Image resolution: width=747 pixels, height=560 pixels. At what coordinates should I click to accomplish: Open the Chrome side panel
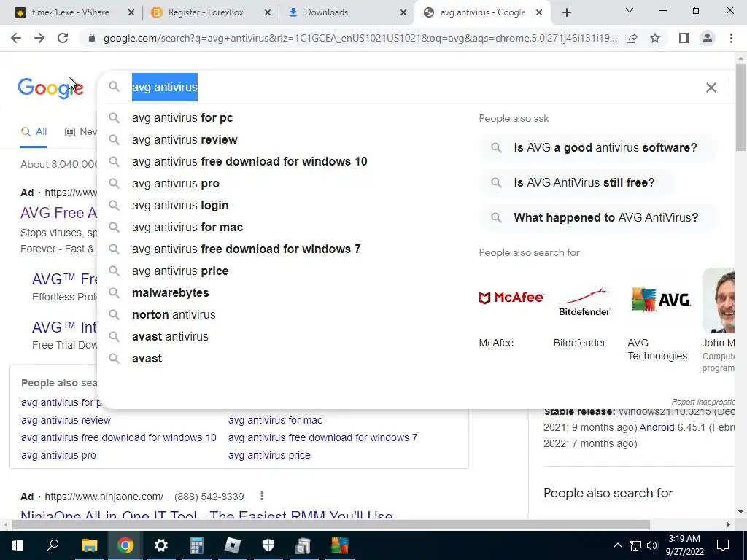point(684,38)
